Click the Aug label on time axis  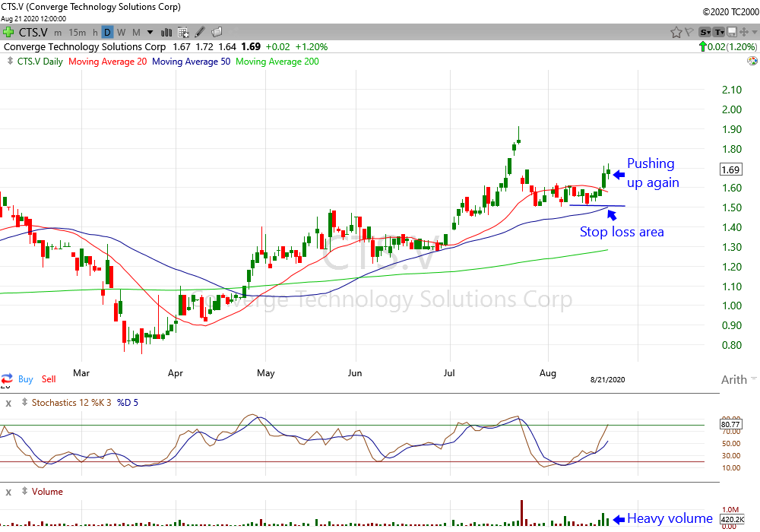tap(548, 373)
